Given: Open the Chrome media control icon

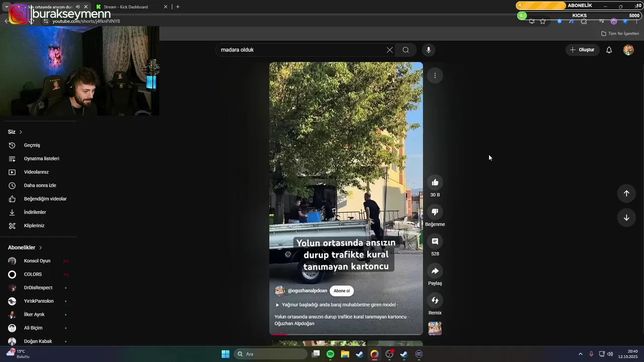Looking at the screenshot, I should pos(601,21).
